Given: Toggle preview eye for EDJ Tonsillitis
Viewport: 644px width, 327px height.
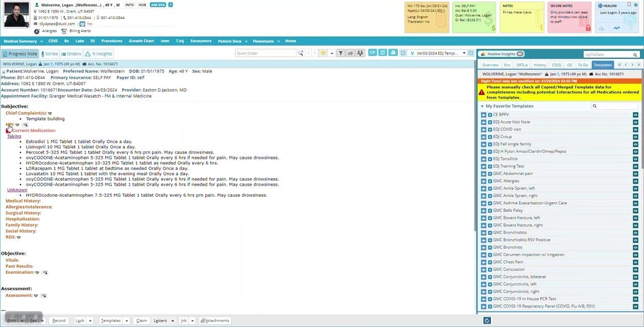Looking at the screenshot, I should tap(635, 159).
